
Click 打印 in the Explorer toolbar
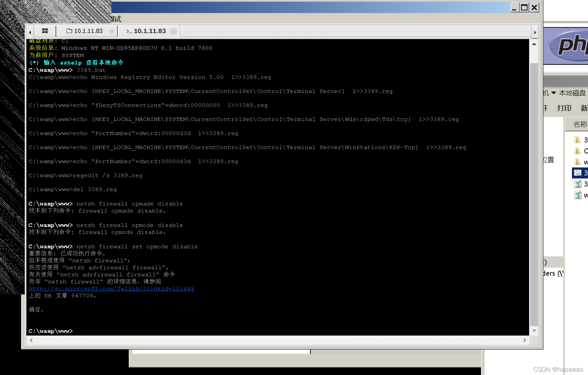pos(564,108)
